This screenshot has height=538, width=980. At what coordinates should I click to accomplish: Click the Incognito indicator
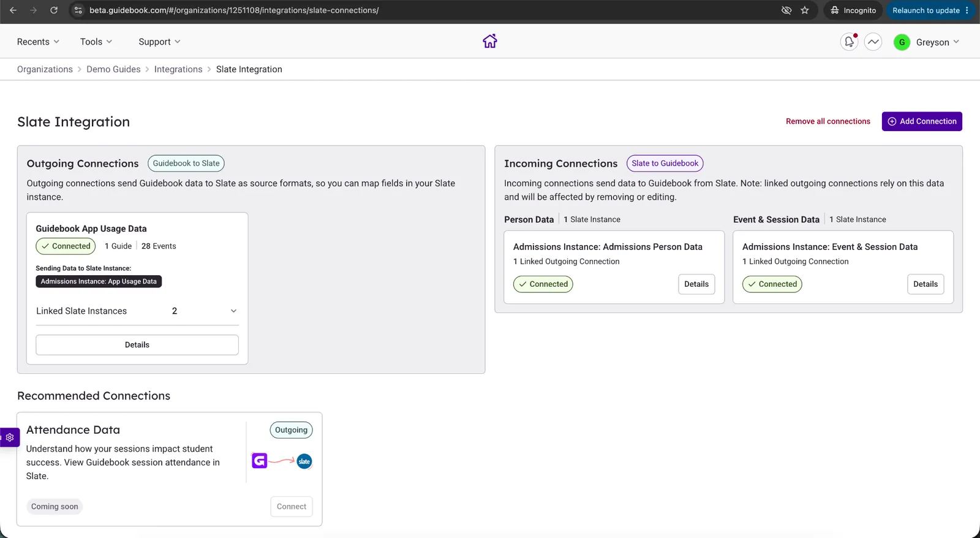(x=853, y=10)
